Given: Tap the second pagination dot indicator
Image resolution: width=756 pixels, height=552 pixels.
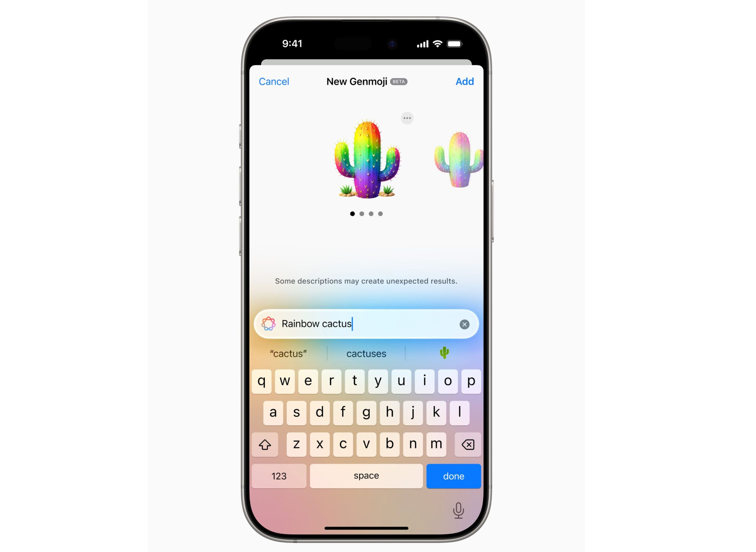Looking at the screenshot, I should [361, 213].
